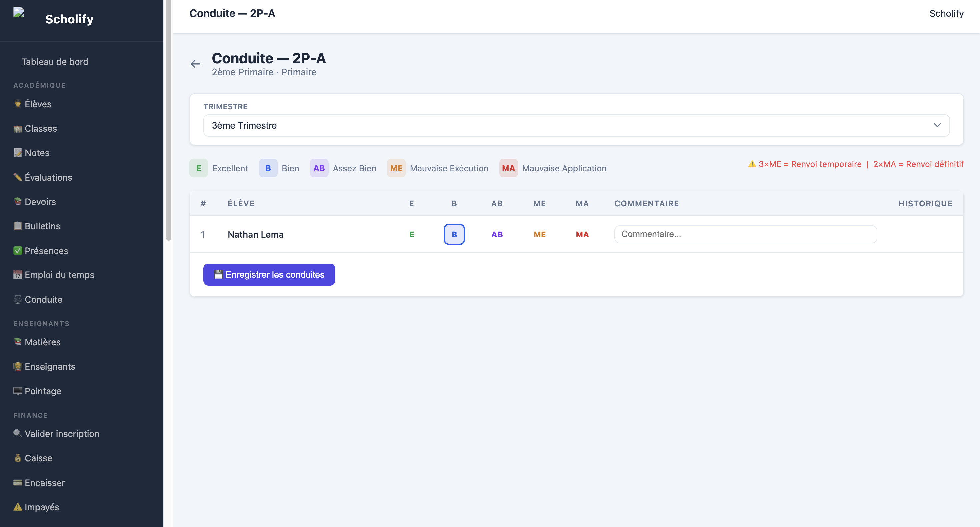Select grade ME for Nathan Lema
980x527 pixels.
(539, 234)
